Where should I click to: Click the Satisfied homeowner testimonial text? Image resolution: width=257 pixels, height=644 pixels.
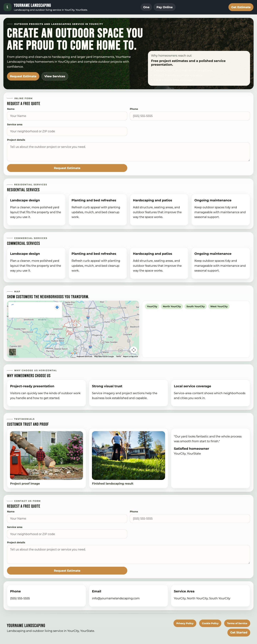191,448
